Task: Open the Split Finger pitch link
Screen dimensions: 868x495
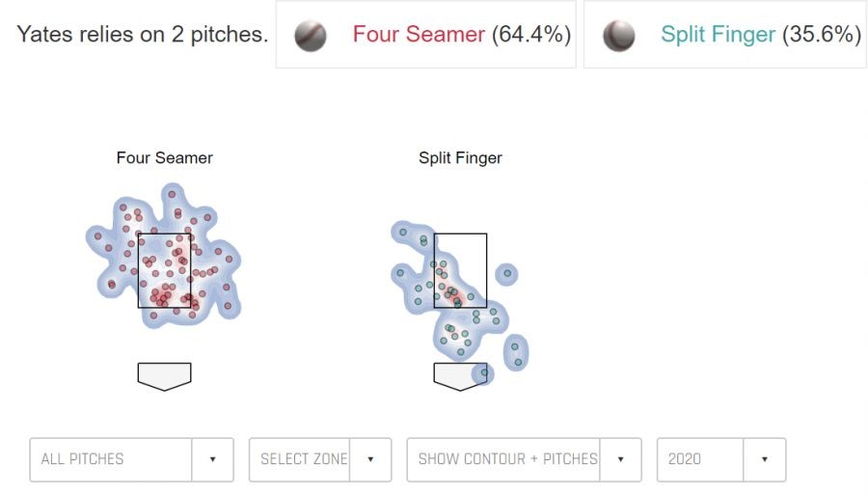Action: point(718,35)
